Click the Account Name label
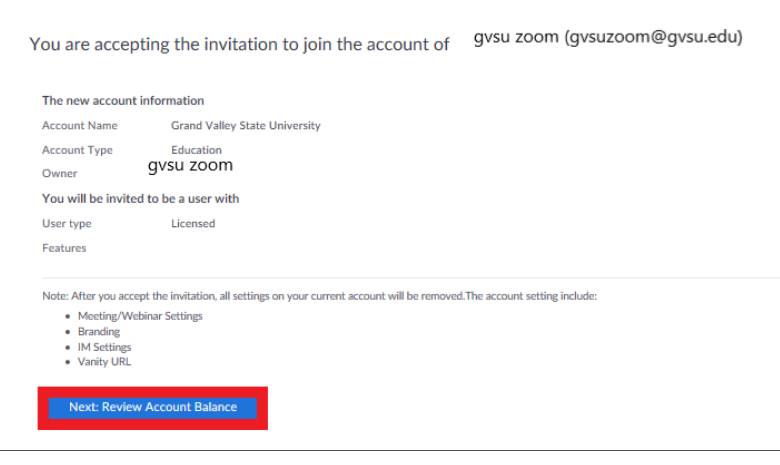The image size is (780, 465). pyautogui.click(x=80, y=126)
